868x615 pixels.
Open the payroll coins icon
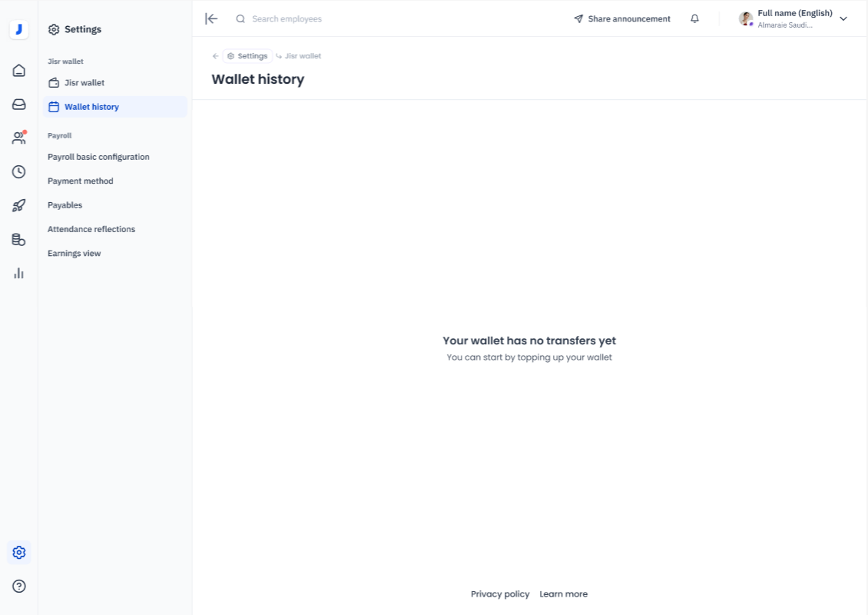pos(19,239)
